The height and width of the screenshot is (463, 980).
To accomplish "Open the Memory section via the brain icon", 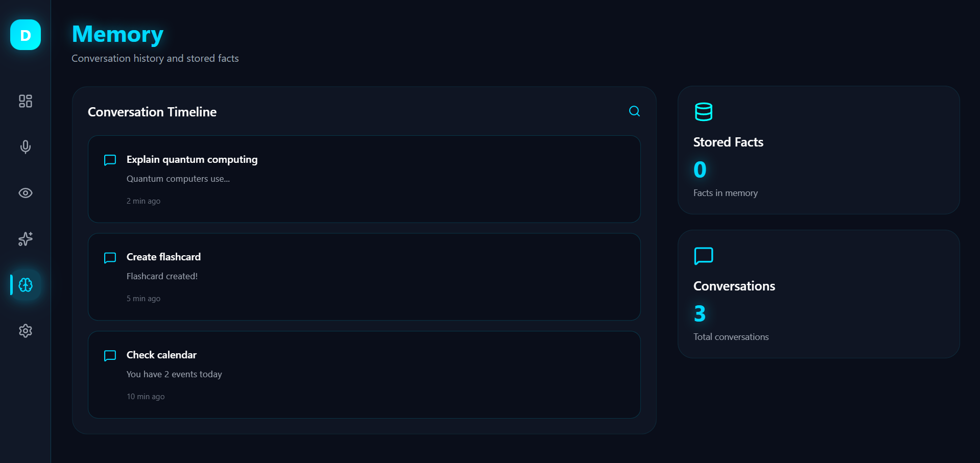I will pos(25,285).
